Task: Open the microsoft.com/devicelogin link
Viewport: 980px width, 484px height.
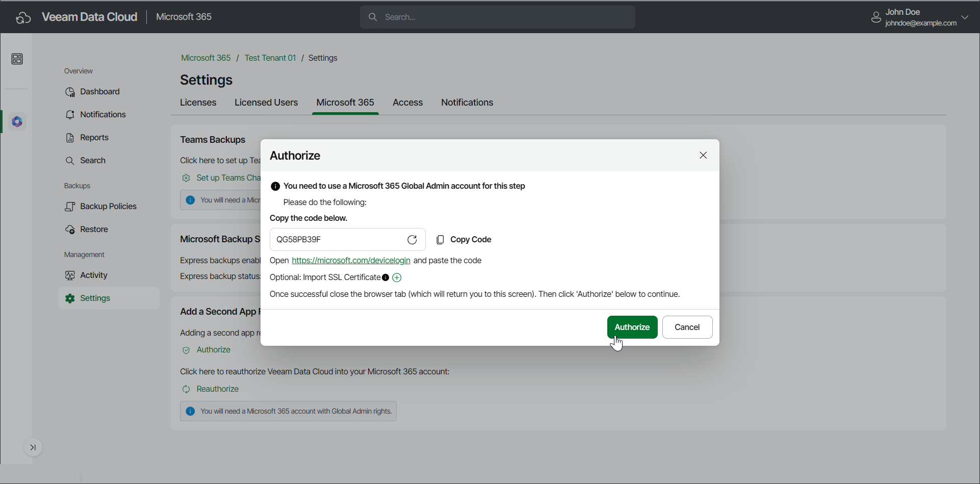Action: pos(351,261)
